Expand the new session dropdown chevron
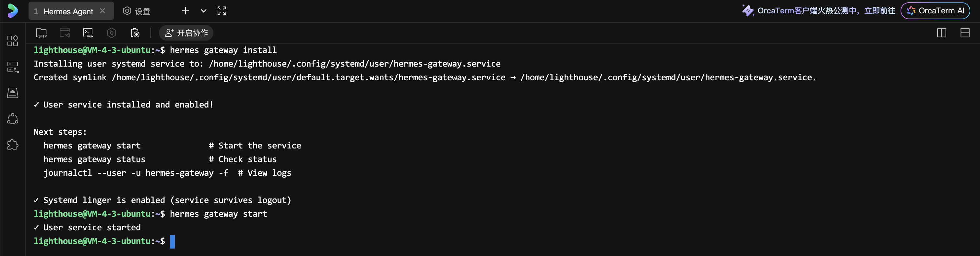 point(204,11)
